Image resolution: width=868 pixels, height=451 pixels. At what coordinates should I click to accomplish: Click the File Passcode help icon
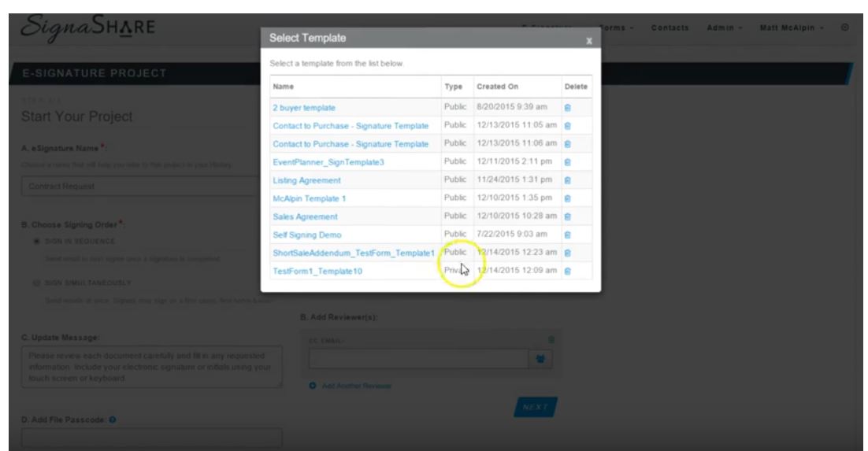tap(113, 420)
